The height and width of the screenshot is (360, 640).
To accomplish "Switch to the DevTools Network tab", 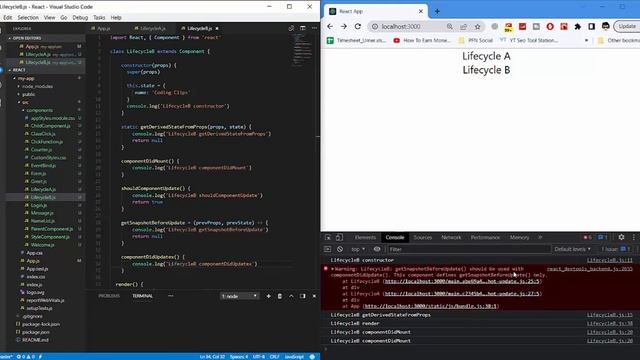I will 451,238.
